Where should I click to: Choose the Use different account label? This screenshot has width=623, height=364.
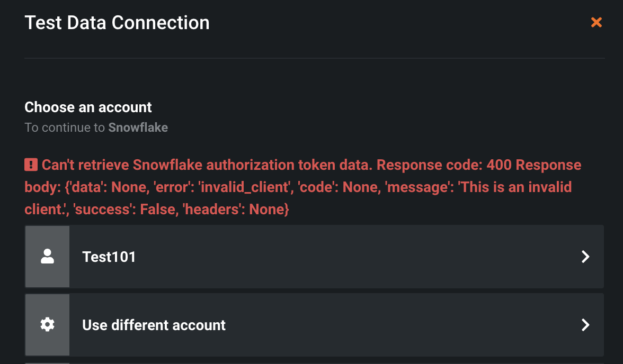point(154,324)
